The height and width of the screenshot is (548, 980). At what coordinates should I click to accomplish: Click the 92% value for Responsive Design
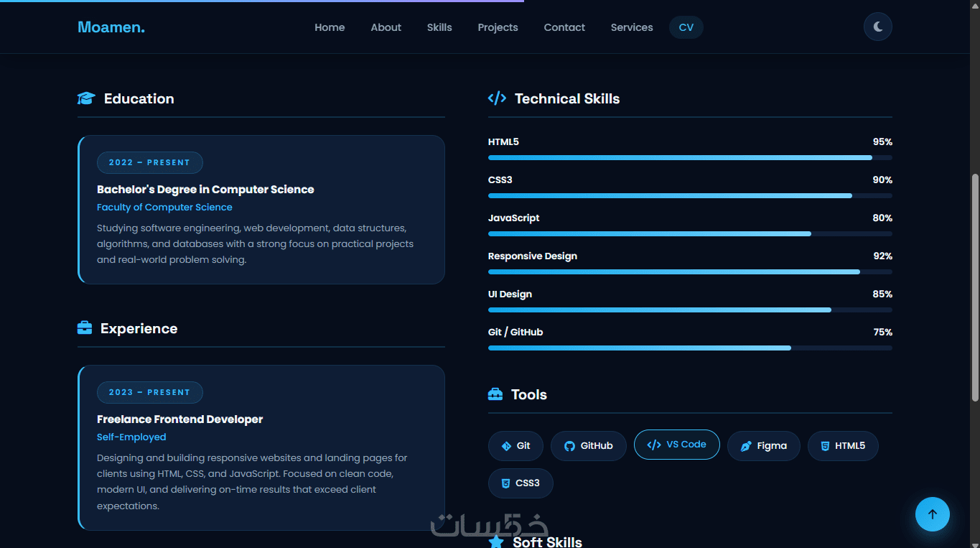882,256
